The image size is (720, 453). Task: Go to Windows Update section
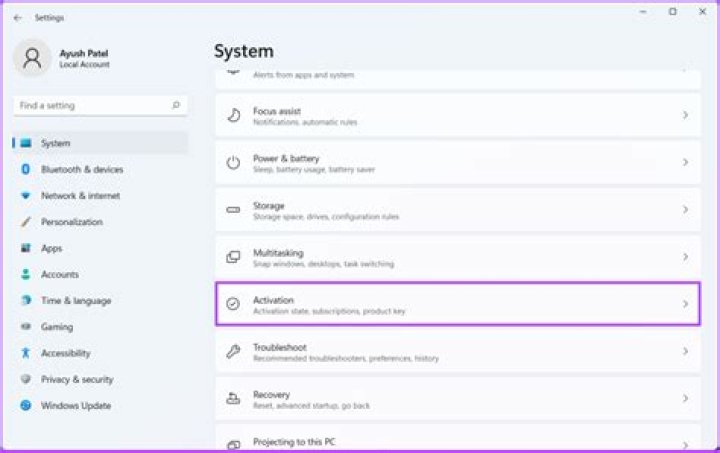click(x=75, y=406)
